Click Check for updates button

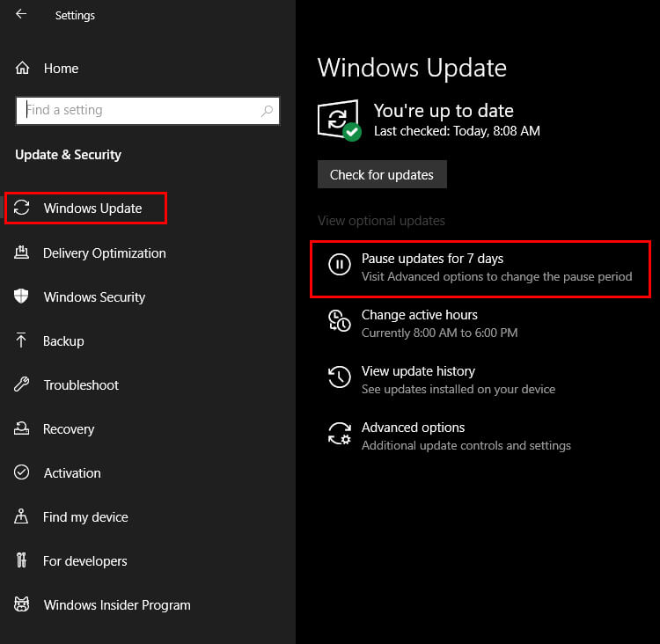click(382, 174)
